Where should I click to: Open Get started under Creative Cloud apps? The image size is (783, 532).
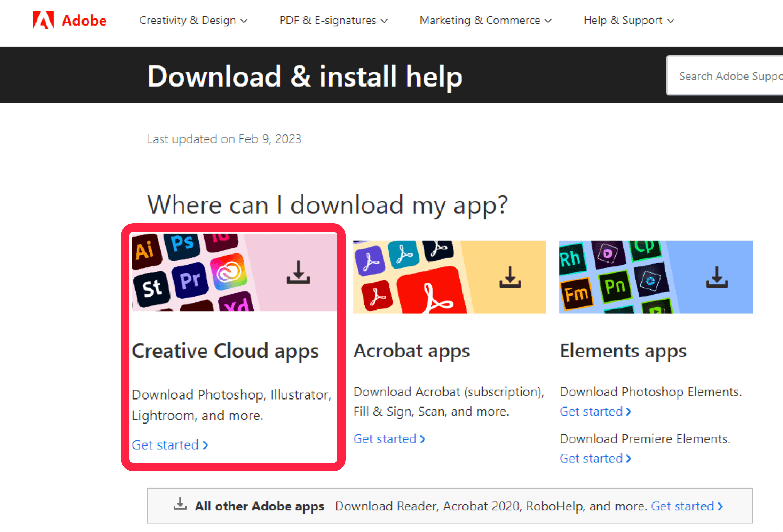(x=170, y=445)
